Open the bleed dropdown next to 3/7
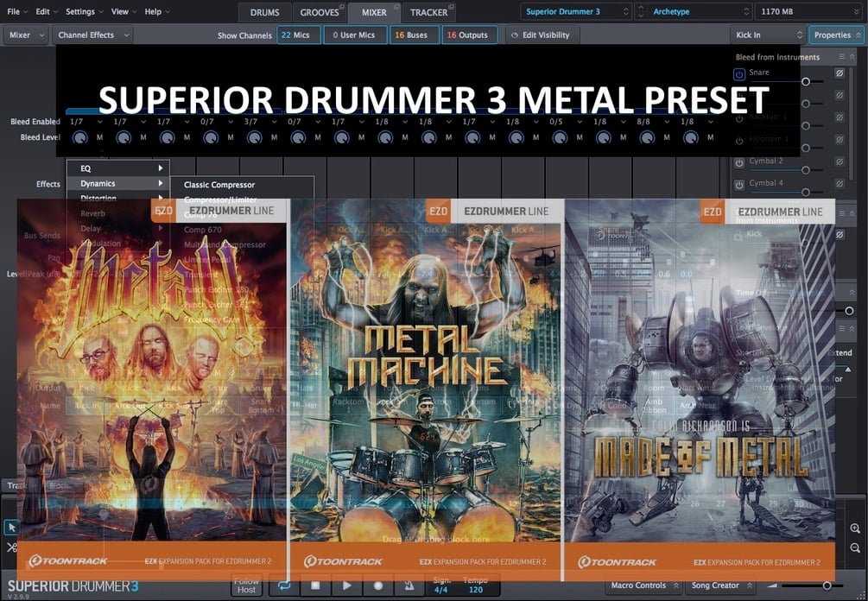 [x=274, y=122]
